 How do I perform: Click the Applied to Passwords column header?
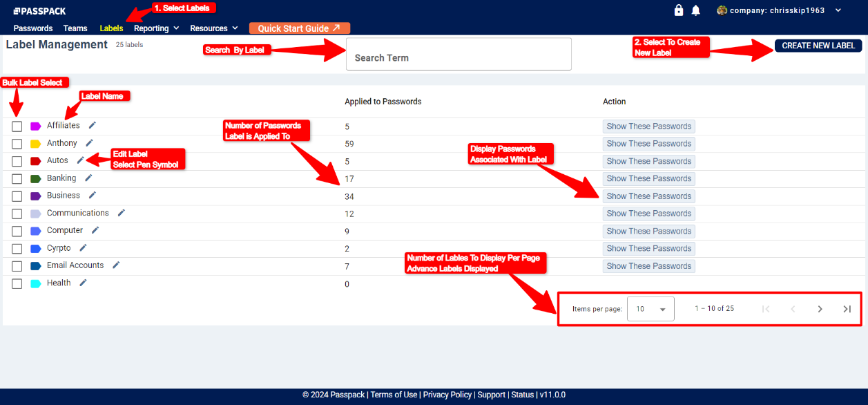pos(383,102)
